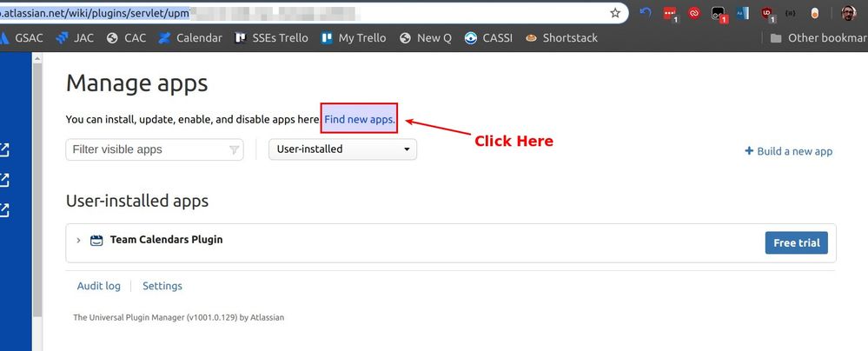Click the Free trial button

pos(797,243)
